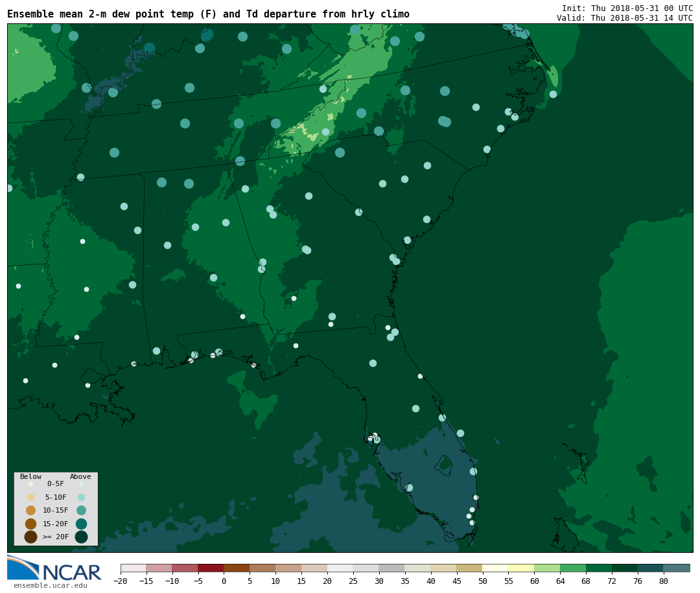Viewport: 700px width, 593px height.
Task: Click the light green 60 to 64 colorbar swatch
Action: coord(547,568)
